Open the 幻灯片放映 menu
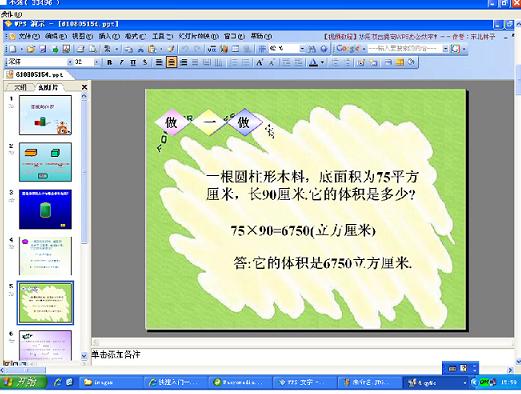This screenshot has height=394, width=521. (x=198, y=36)
